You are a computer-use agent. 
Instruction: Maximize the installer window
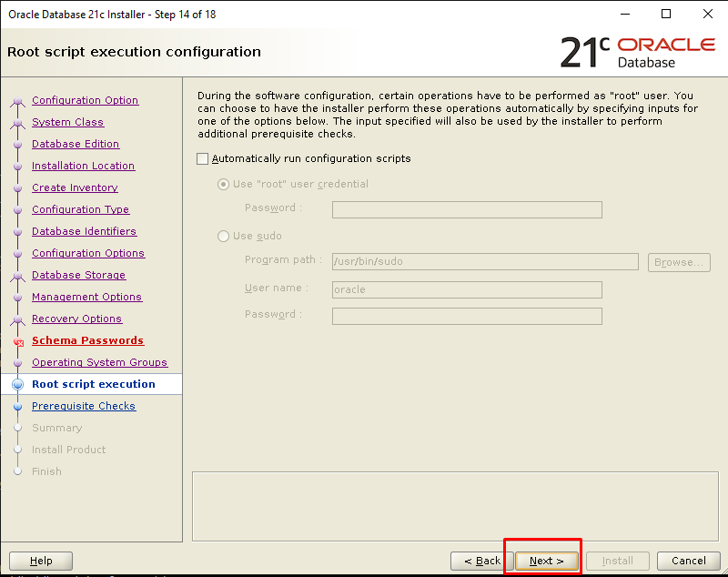[x=666, y=14]
